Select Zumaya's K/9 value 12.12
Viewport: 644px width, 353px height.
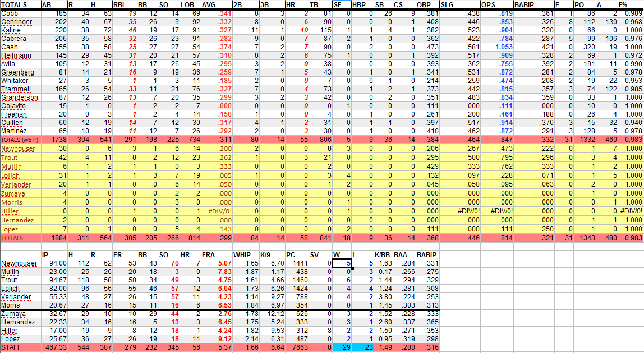tap(272, 314)
